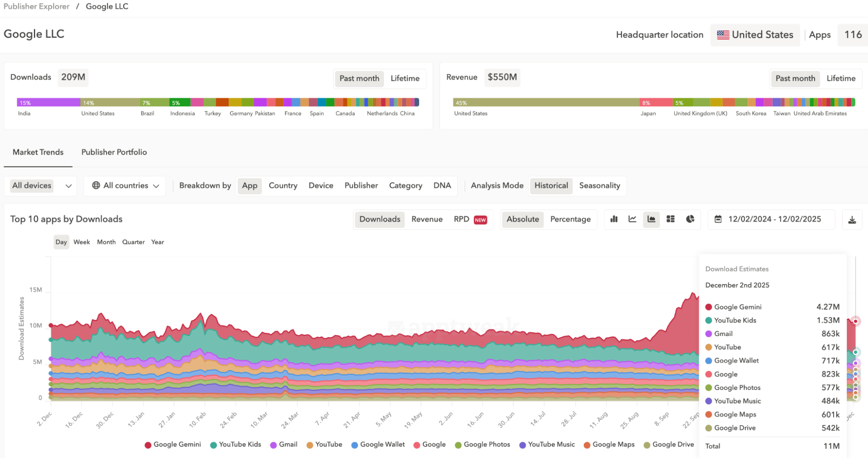Toggle chart values to Percentage mode
868x459 pixels.
[x=570, y=220]
